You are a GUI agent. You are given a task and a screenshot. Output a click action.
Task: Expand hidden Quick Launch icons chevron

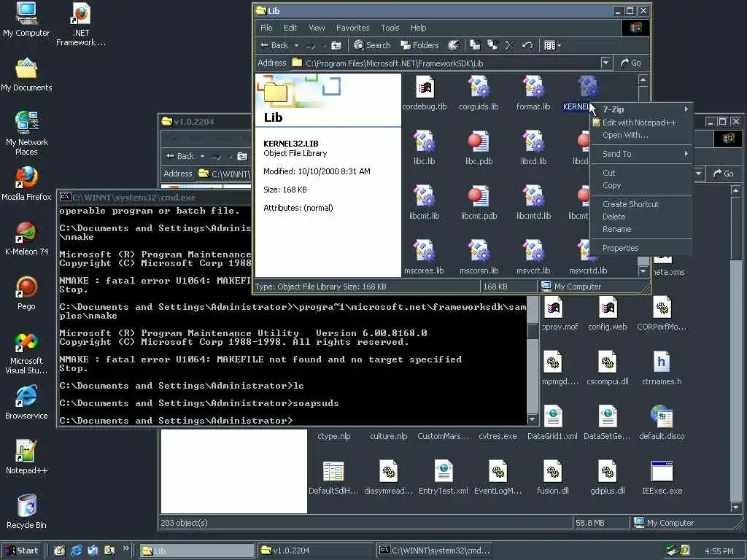[x=125, y=548]
